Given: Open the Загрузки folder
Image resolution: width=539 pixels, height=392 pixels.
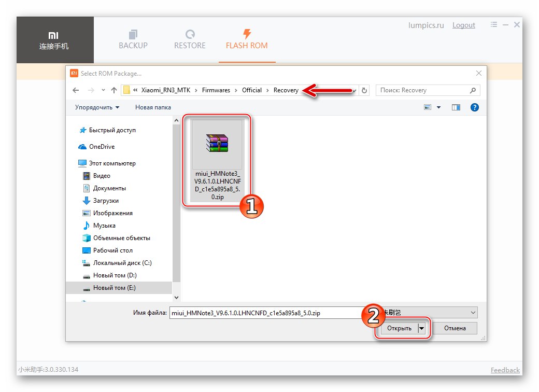Looking at the screenshot, I should (106, 201).
